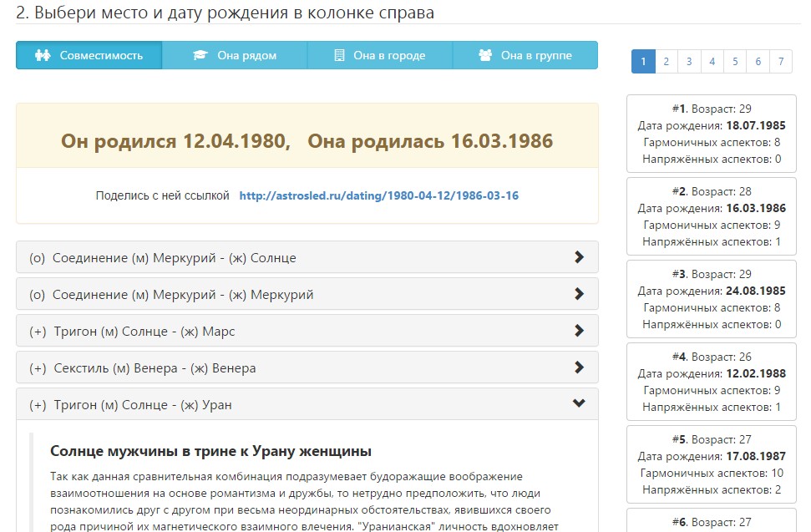Select card #3 with birth date 24.08.1985
This screenshot has height=532, width=811.
tap(711, 299)
